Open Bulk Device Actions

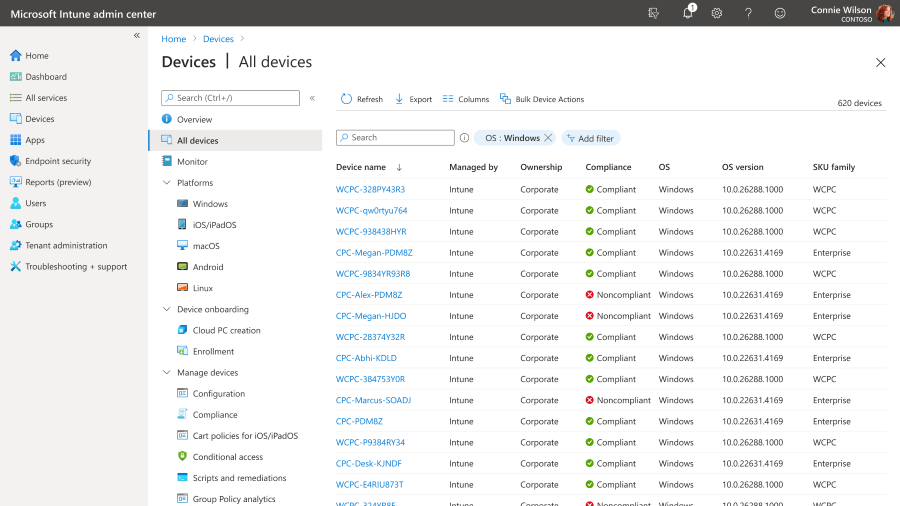[x=542, y=99]
